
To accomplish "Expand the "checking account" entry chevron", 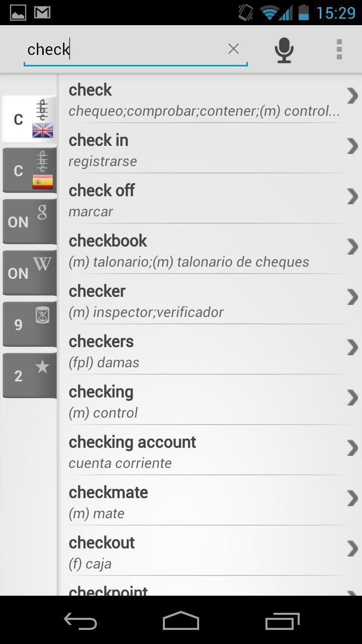I will tap(351, 448).
